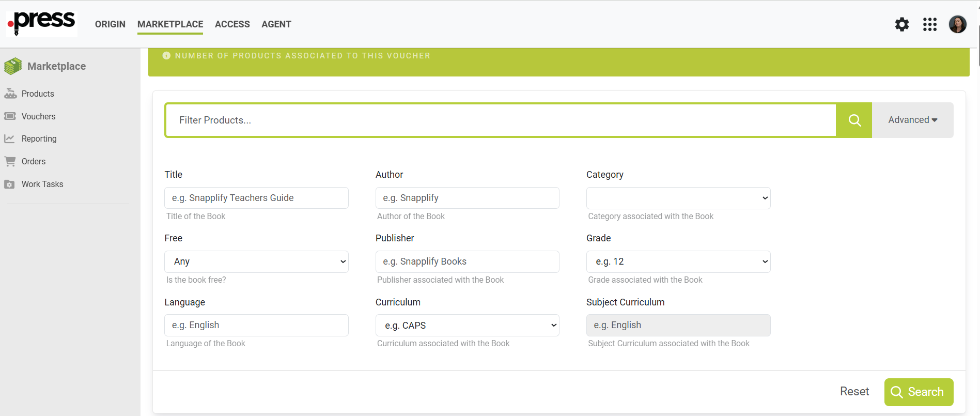Click the 'Title of the Book' hint
The image size is (980, 416).
pyautogui.click(x=196, y=216)
